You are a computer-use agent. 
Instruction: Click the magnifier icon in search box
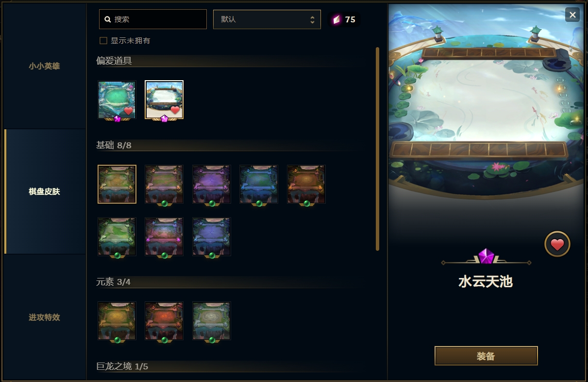pos(108,19)
